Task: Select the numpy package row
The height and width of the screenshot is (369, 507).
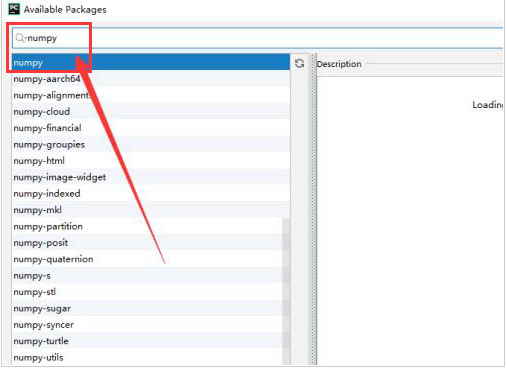Action: (151, 62)
